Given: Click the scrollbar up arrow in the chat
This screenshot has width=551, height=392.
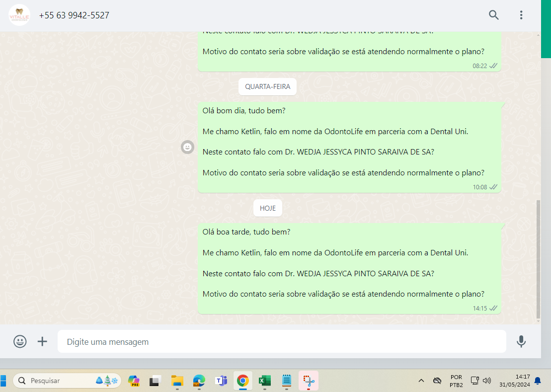Looking at the screenshot, I should [x=538, y=35].
